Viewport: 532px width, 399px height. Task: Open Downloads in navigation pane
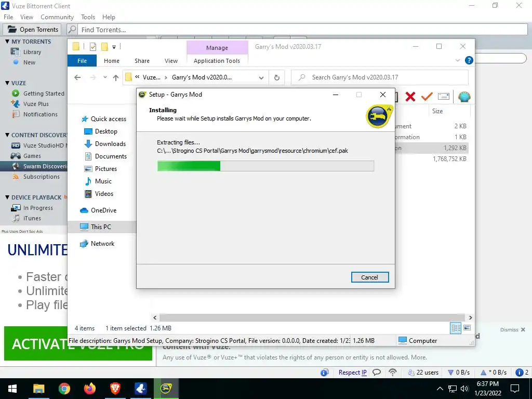(x=105, y=144)
